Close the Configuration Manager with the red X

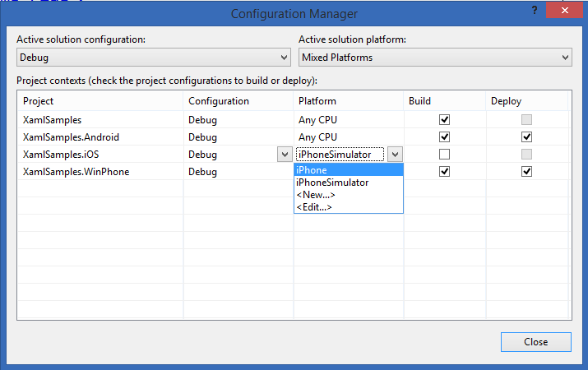pos(564,10)
